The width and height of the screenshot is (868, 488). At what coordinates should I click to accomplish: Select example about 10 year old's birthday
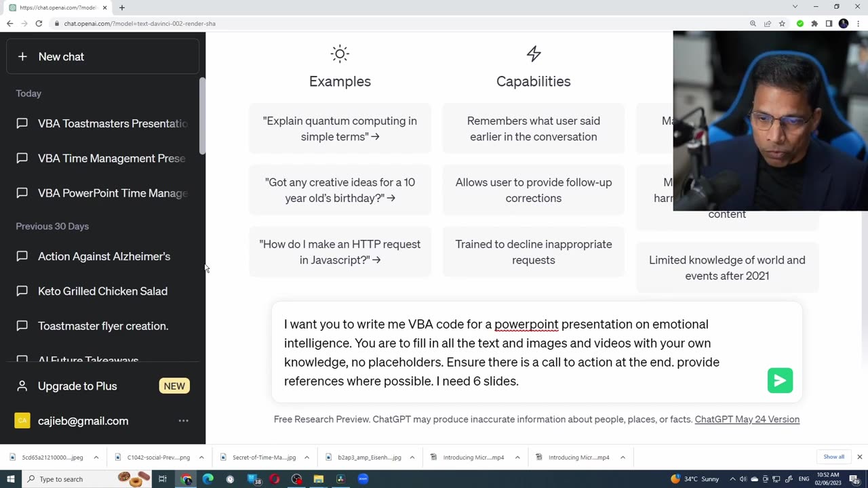pos(340,190)
